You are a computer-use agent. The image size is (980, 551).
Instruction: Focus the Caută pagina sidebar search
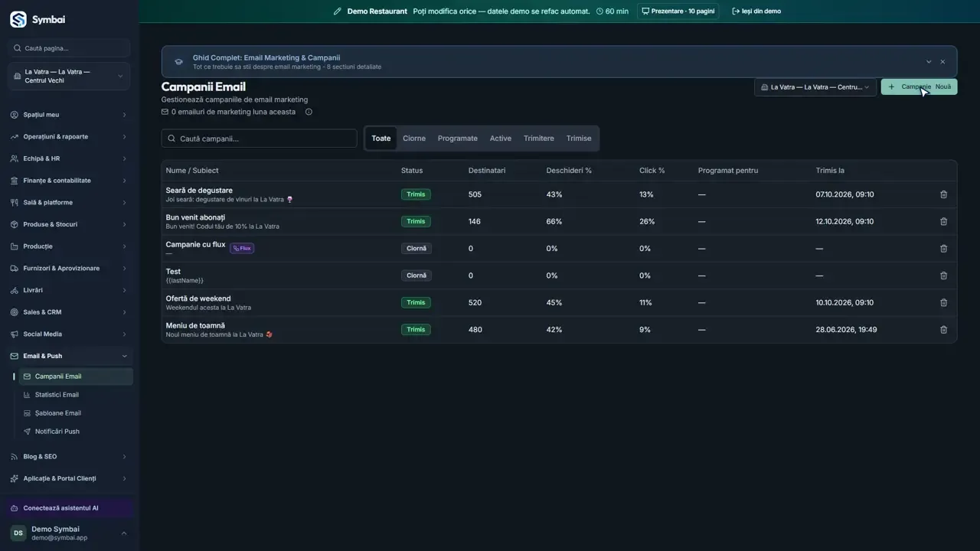[69, 48]
